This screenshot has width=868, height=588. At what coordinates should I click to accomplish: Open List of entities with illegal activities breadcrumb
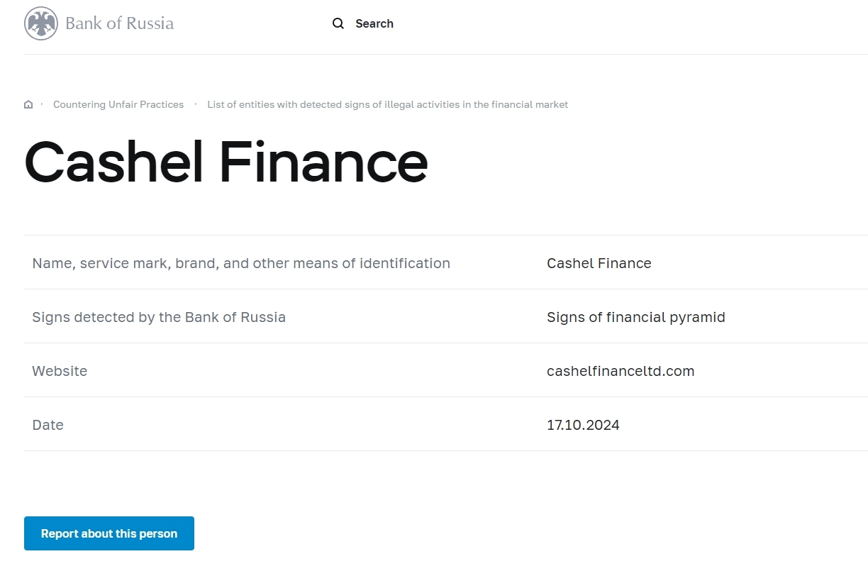click(x=387, y=105)
